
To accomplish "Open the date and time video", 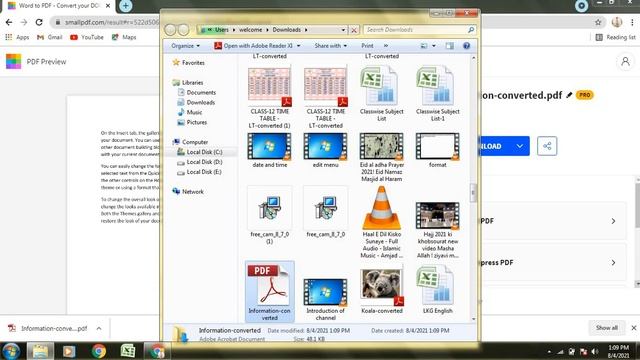I will pos(269,146).
